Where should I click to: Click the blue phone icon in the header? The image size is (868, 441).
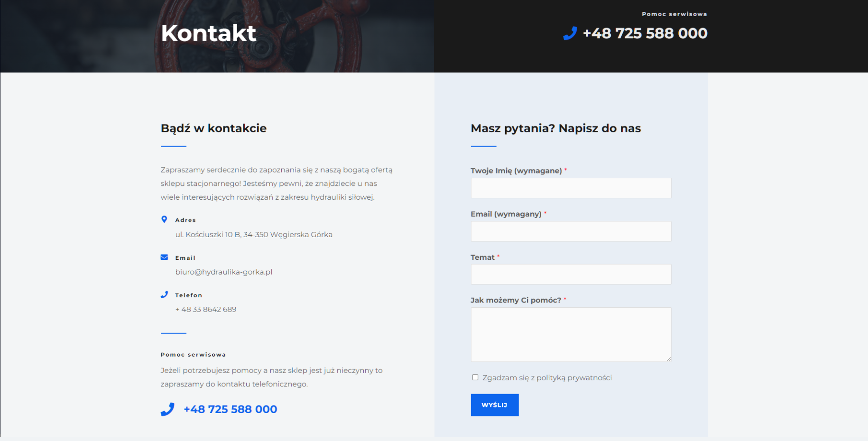(x=570, y=33)
